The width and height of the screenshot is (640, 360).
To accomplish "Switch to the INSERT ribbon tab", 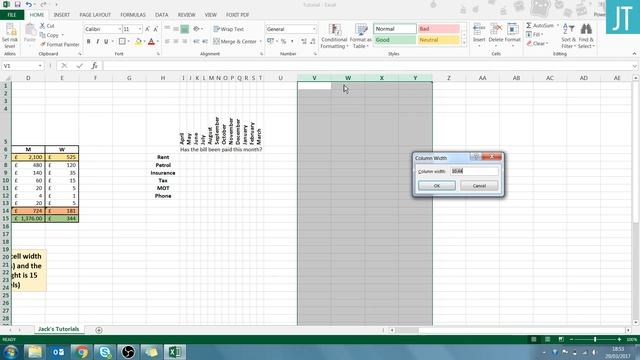I will (x=62, y=15).
